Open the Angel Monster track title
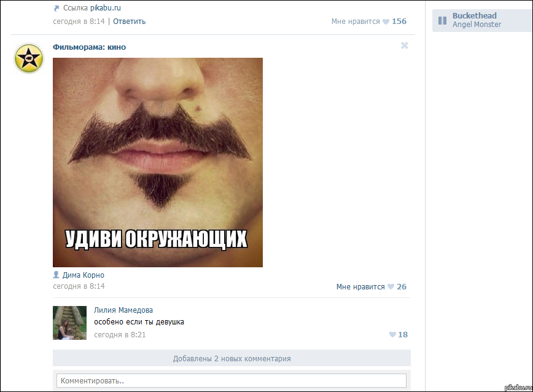 click(x=477, y=25)
